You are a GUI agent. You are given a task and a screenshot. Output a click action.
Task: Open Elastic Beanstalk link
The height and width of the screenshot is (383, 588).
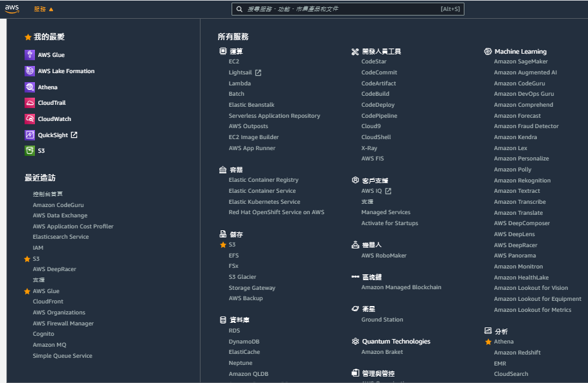pos(251,105)
